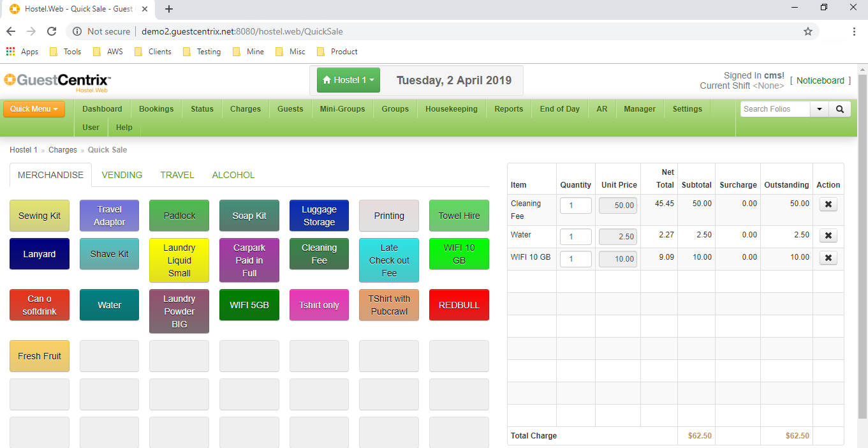This screenshot has height=448, width=868.
Task: Bookmark this page with star icon
Action: coord(807,31)
